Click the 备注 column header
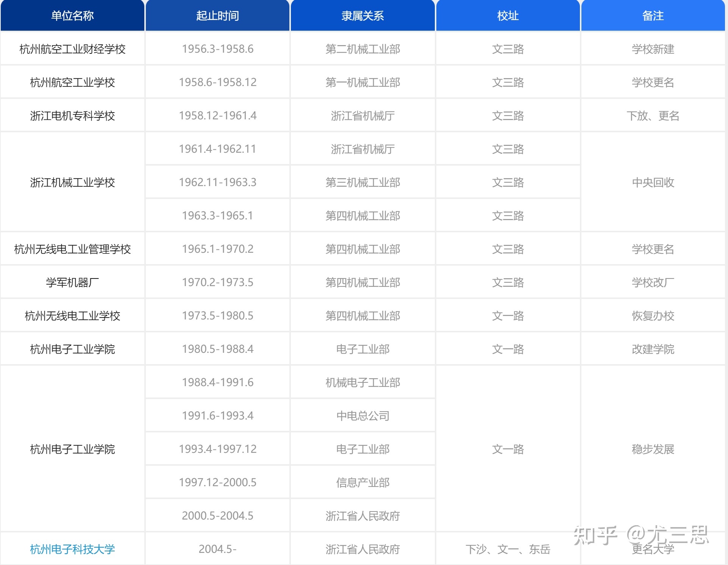Image resolution: width=728 pixels, height=565 pixels. pyautogui.click(x=653, y=16)
